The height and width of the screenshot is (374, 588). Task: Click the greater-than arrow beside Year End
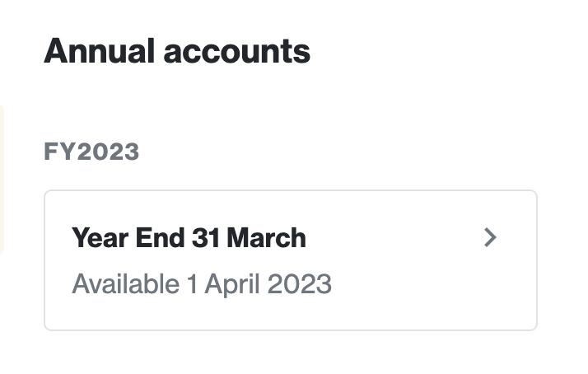coord(490,237)
